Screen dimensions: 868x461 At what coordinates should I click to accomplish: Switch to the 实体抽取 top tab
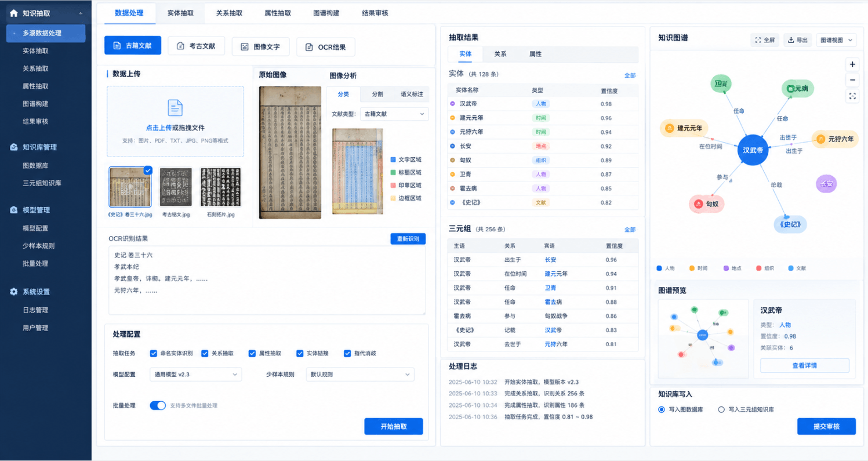click(x=180, y=13)
